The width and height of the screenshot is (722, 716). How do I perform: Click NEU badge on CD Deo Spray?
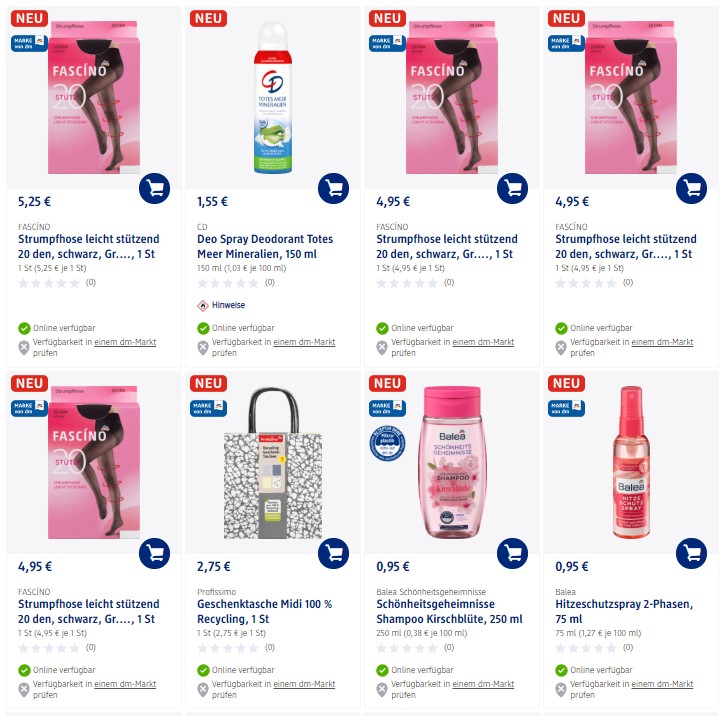tap(208, 18)
